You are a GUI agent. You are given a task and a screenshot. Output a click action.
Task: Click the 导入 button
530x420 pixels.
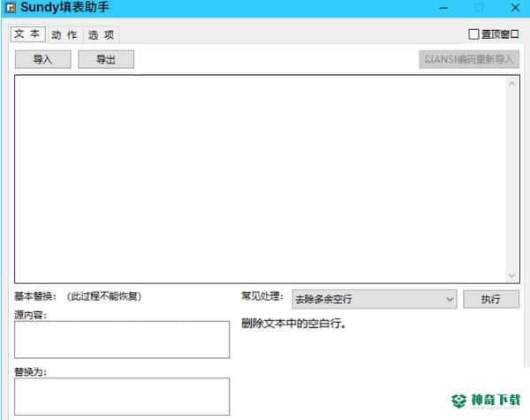(43, 59)
